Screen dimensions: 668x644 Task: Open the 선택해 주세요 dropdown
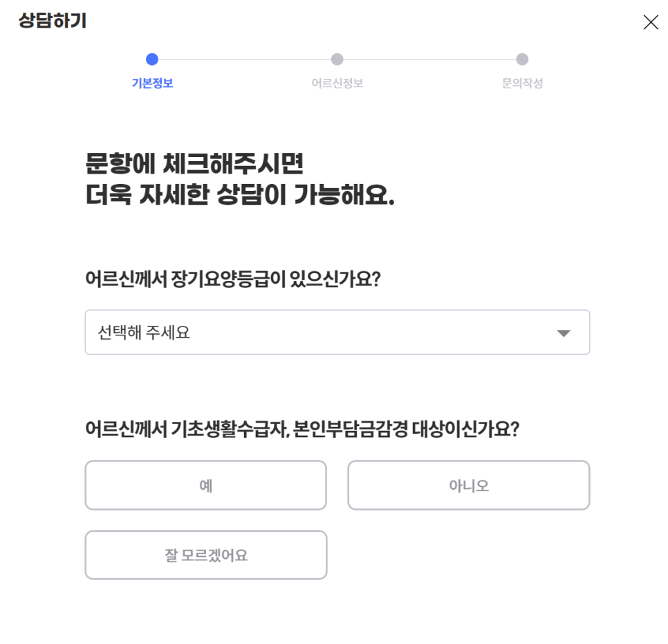(x=337, y=333)
